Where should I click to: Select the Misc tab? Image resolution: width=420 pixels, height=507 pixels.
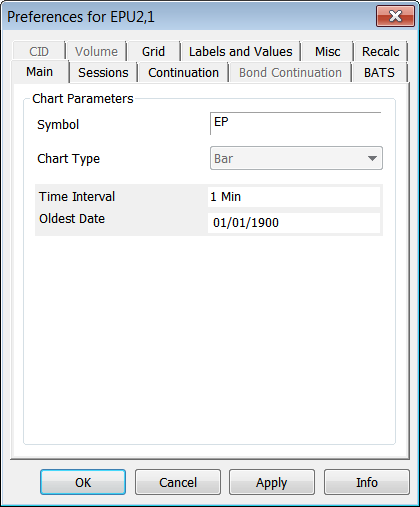coord(328,52)
